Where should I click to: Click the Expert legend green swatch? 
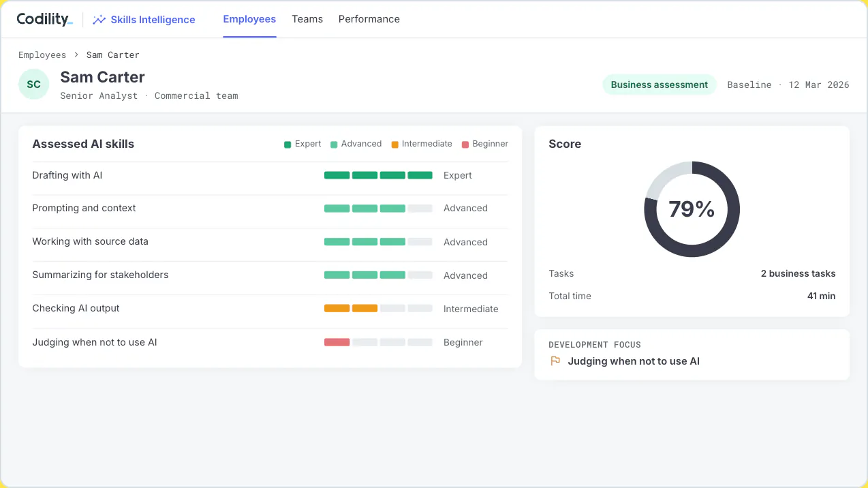click(288, 144)
